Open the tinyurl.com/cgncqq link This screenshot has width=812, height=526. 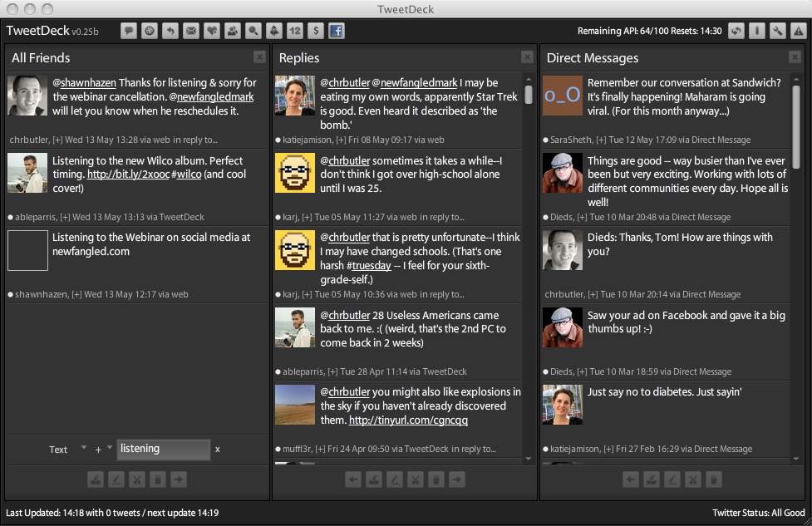[409, 420]
